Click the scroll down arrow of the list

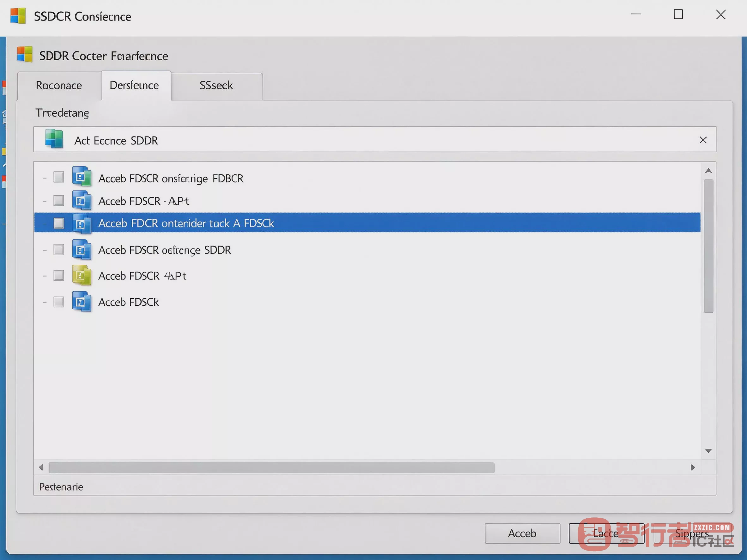click(x=708, y=451)
